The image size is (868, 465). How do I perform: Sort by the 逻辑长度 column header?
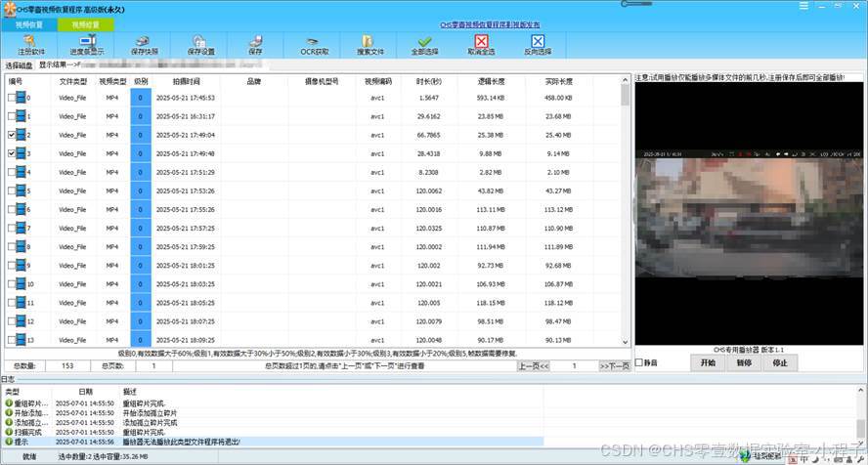[x=491, y=81]
